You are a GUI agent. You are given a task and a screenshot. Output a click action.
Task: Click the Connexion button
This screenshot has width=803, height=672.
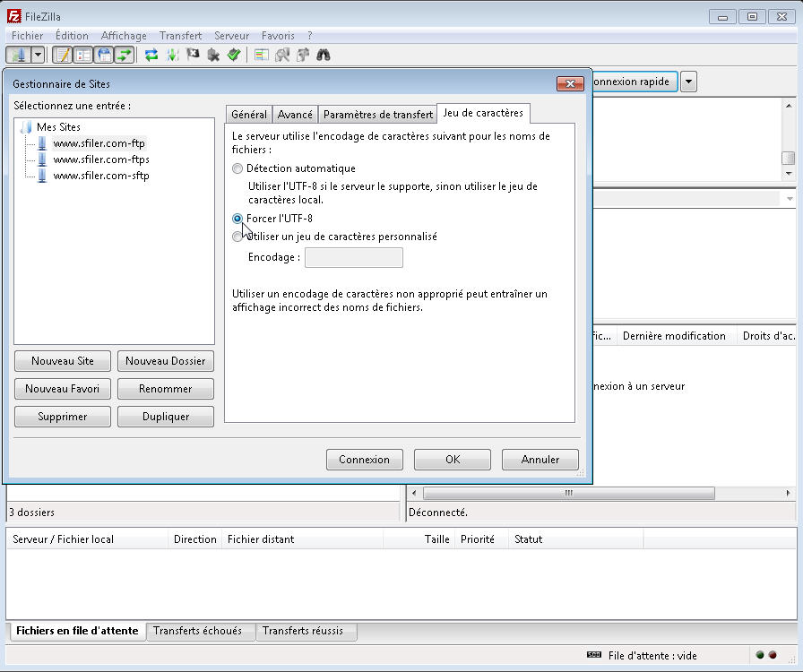[364, 460]
